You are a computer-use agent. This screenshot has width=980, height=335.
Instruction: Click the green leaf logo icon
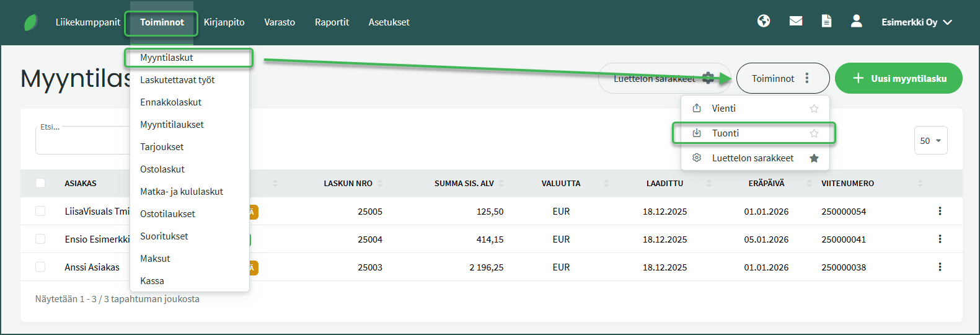[30, 22]
